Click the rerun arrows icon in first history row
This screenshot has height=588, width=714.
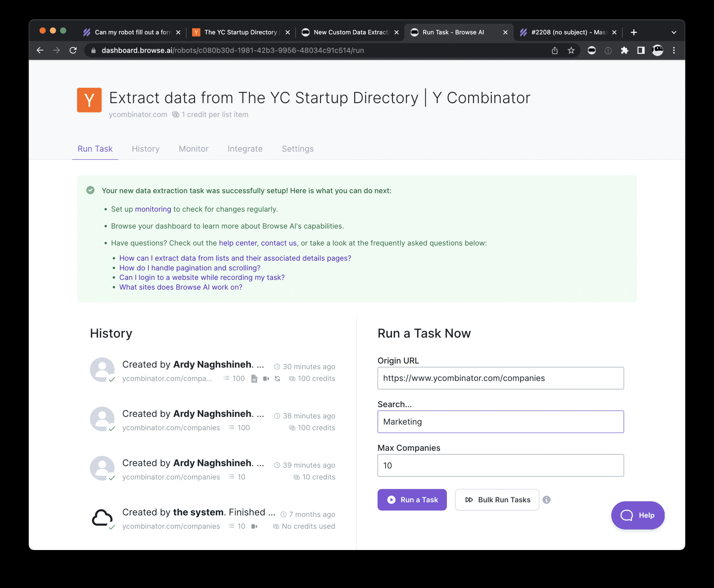[x=278, y=379]
